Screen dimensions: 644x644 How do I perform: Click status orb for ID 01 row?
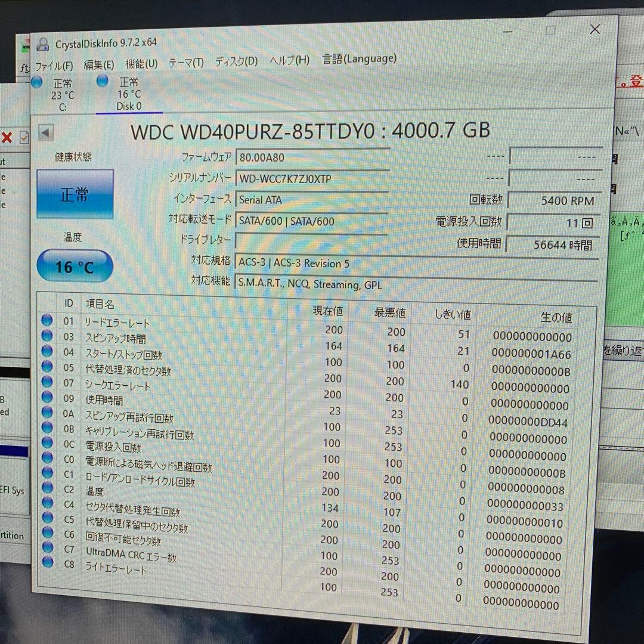click(47, 320)
